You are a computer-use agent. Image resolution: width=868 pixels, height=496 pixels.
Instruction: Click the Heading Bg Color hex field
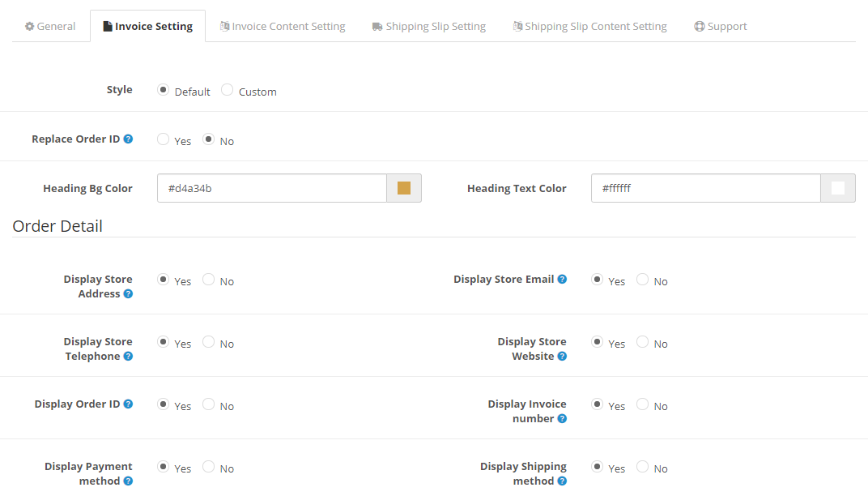[x=272, y=188]
